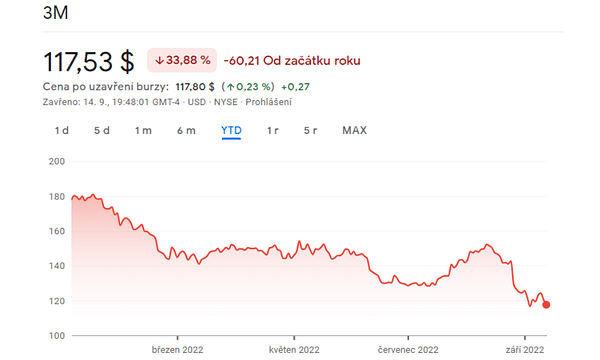Click the red endpoint dot on chart
600x360 pixels.
click(546, 305)
